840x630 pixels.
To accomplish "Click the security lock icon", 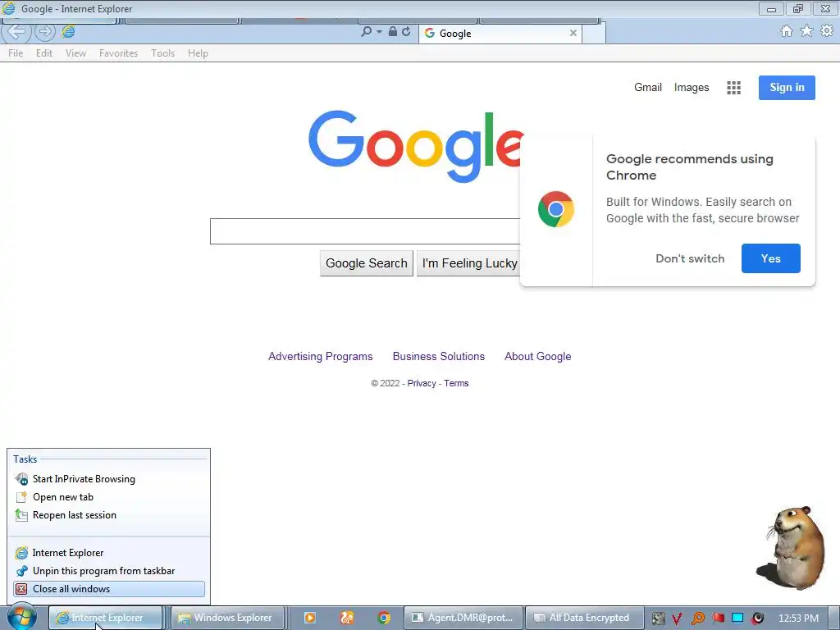I will click(393, 32).
